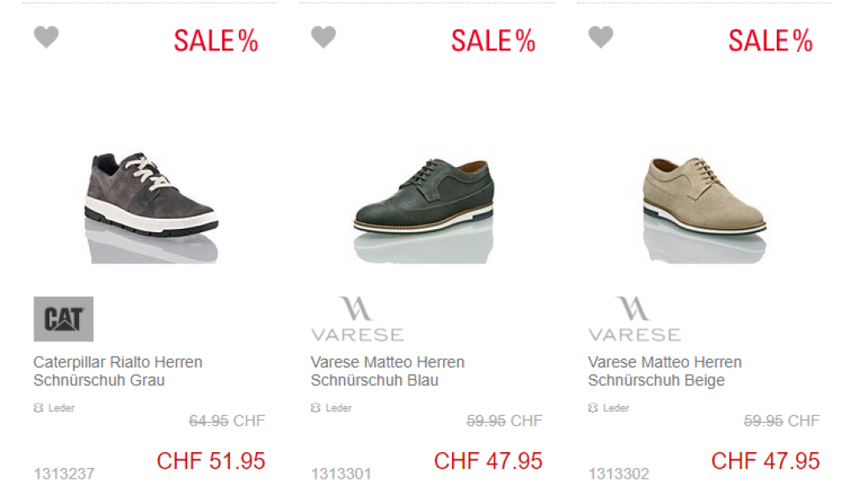The height and width of the screenshot is (504, 859).
Task: Click SALE% badge above the blue Varese shoe
Action: coord(493,40)
